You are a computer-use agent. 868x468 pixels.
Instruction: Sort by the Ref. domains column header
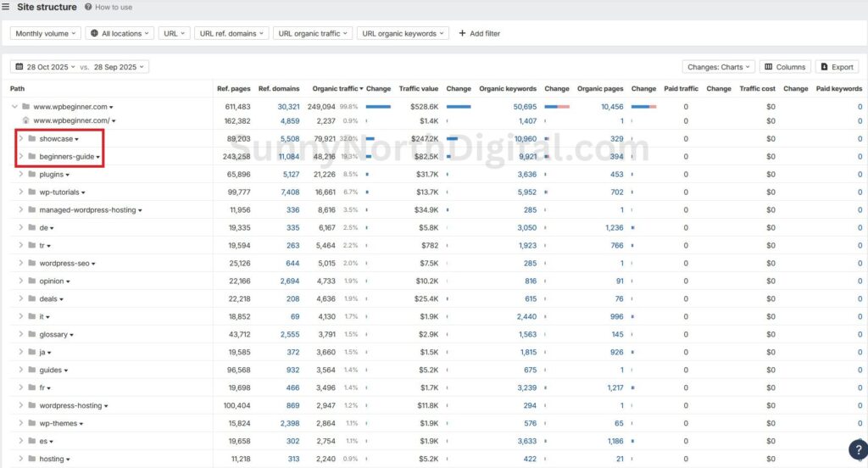[279, 89]
